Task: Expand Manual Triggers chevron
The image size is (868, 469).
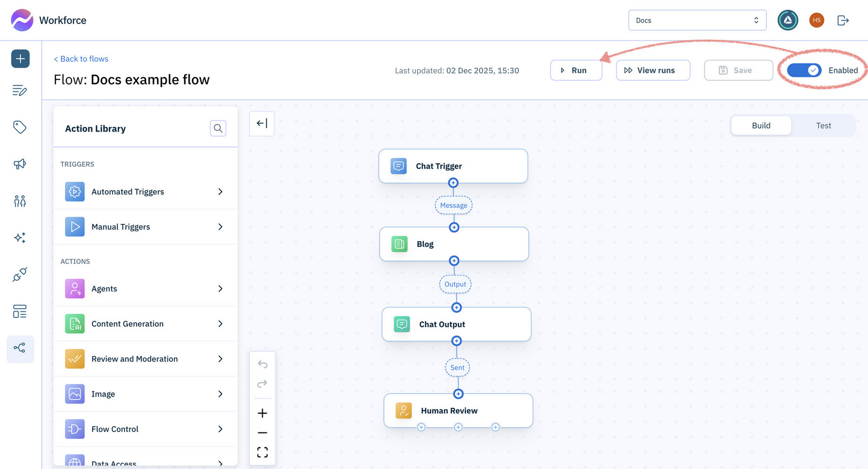Action: click(x=220, y=227)
